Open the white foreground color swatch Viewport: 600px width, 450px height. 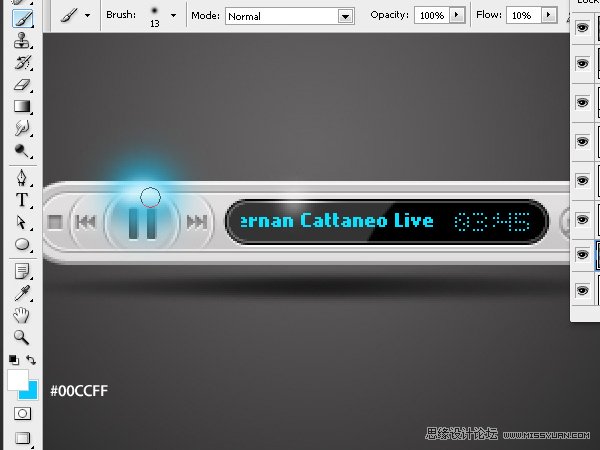tap(18, 380)
